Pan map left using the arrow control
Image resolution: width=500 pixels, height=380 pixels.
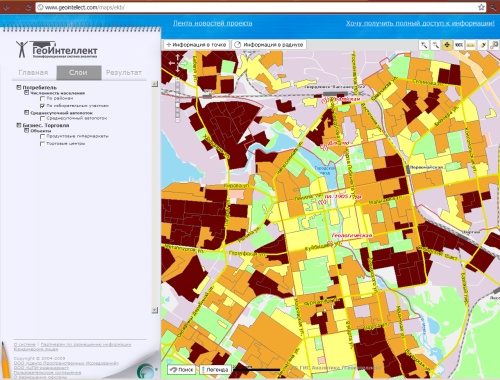[171, 63]
